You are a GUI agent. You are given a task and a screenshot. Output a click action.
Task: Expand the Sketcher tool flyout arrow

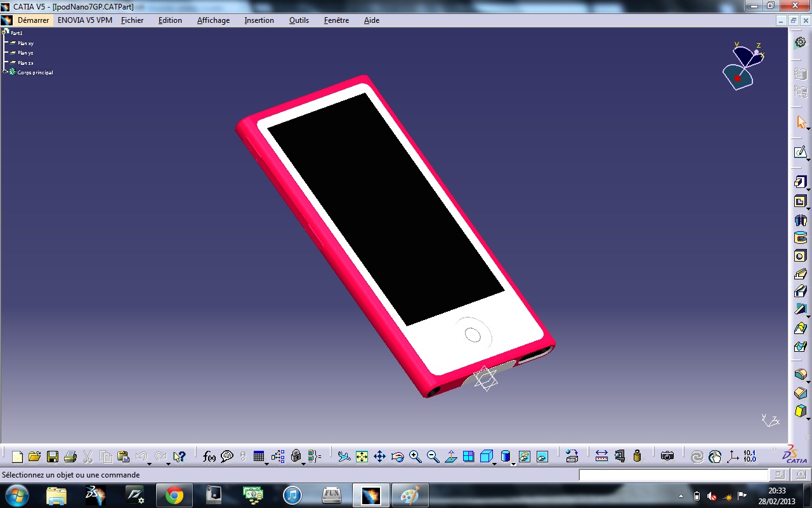809,160
